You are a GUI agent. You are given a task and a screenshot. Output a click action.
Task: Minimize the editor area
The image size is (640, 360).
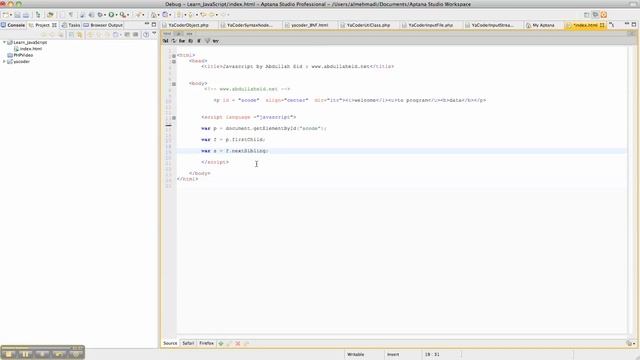coord(627,24)
